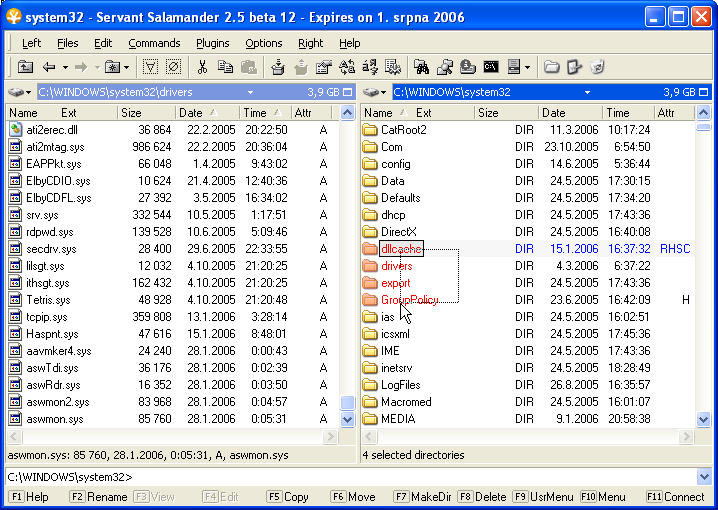Maximize the right panel via square icon

coord(704,92)
